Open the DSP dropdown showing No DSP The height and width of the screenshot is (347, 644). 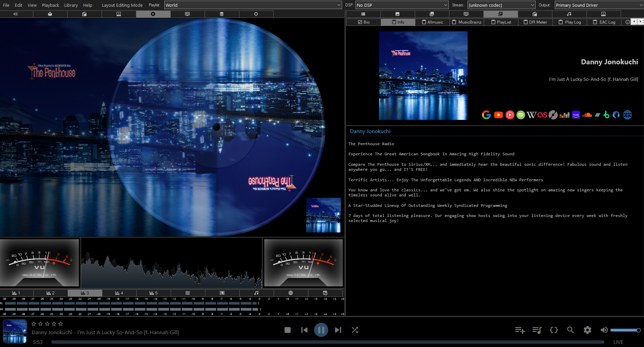(402, 5)
